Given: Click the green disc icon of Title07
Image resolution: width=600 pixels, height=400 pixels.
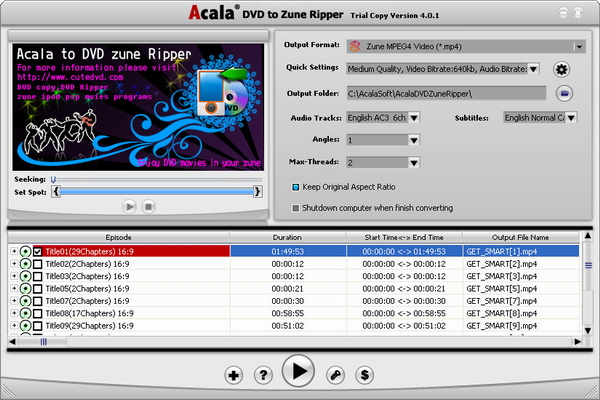Looking at the screenshot, I should click(25, 301).
